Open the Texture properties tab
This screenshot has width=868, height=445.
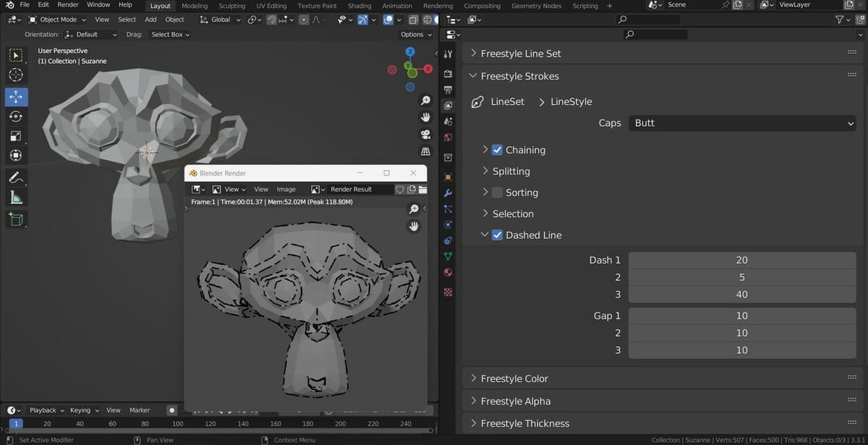[448, 292]
